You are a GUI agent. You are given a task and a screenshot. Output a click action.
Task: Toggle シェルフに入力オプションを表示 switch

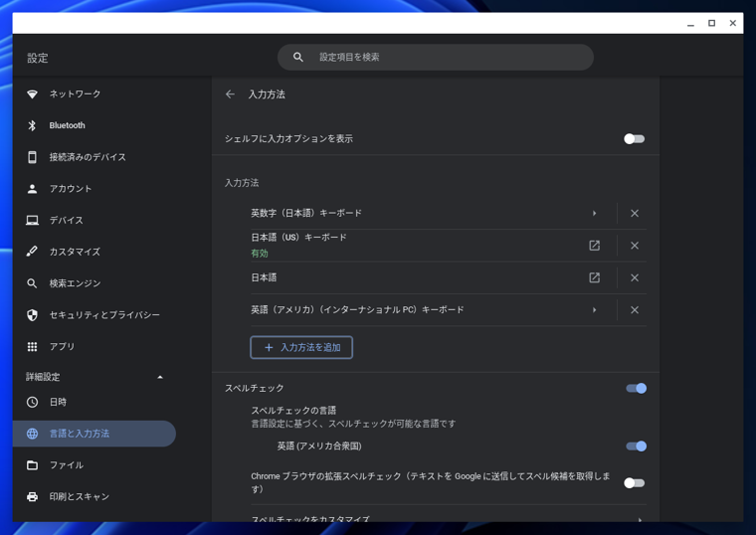pos(634,139)
